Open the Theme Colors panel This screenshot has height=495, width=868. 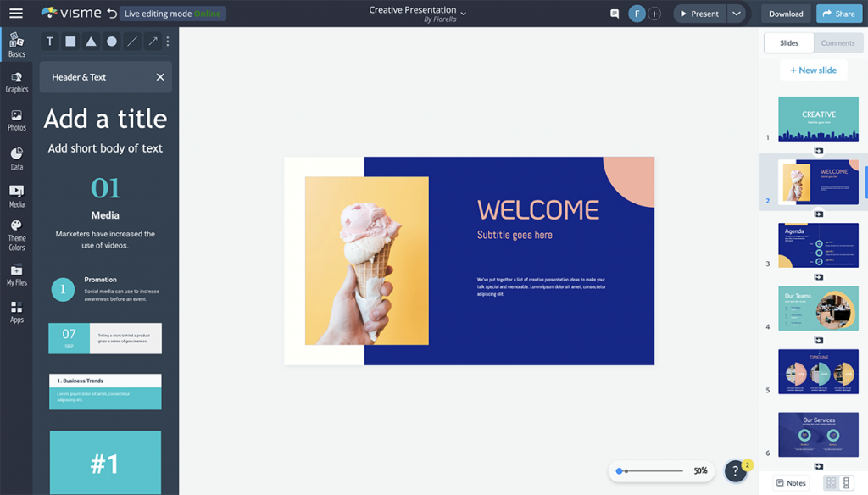tap(17, 235)
